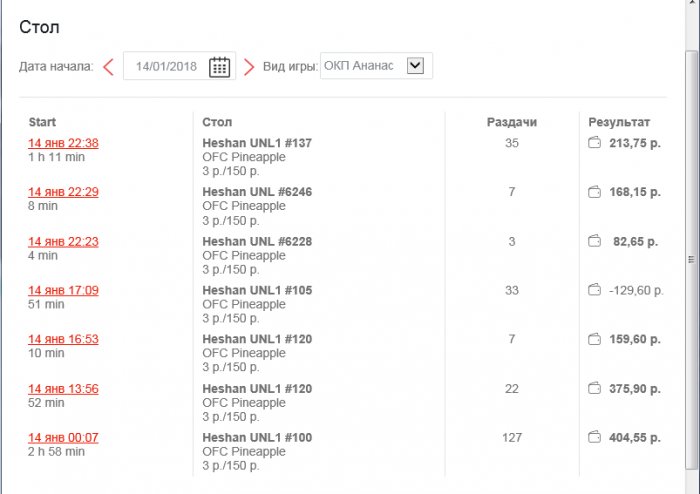This screenshot has height=494, width=700.
Task: Select table name Heshan UNL #6246
Action: pyautogui.click(x=257, y=192)
